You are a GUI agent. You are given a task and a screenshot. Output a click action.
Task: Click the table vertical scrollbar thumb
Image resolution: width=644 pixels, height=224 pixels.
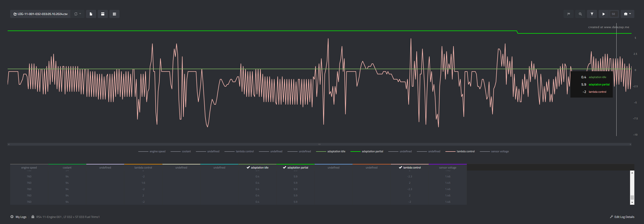[632, 197]
